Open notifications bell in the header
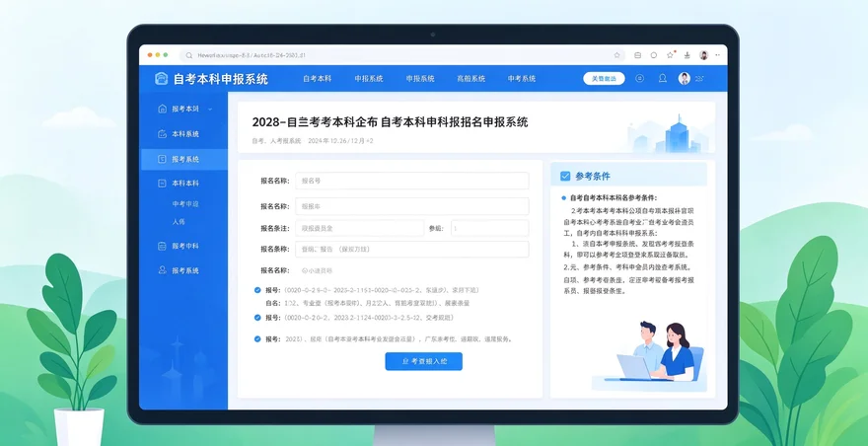The height and width of the screenshot is (446, 868). [x=663, y=79]
